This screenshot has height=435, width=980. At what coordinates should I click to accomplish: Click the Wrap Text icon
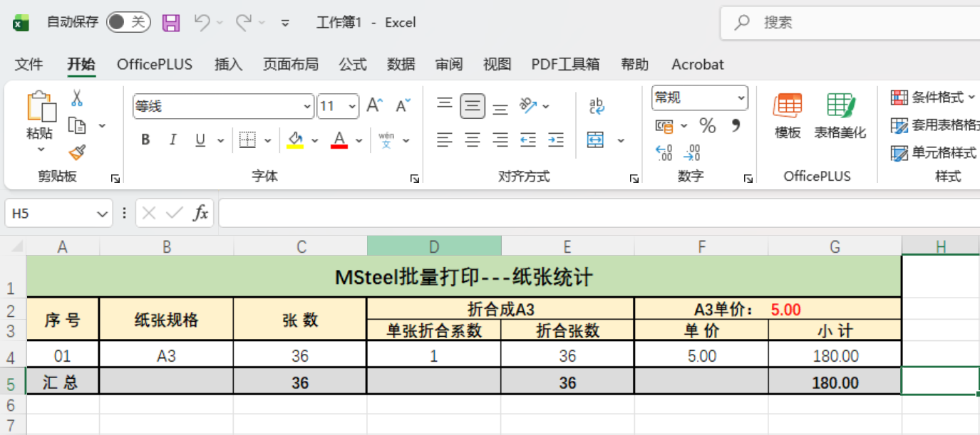[x=597, y=107]
